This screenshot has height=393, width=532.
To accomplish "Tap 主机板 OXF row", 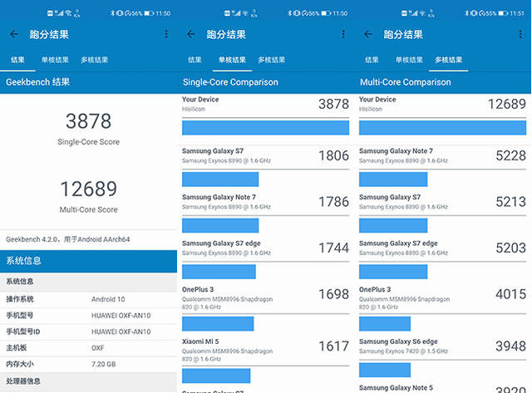I will 88,348.
